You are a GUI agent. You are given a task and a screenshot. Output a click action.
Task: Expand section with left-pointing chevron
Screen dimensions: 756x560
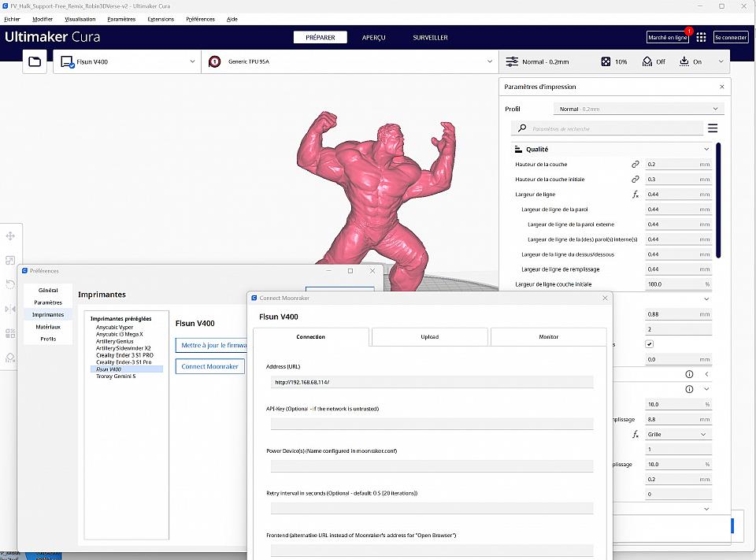(x=706, y=374)
